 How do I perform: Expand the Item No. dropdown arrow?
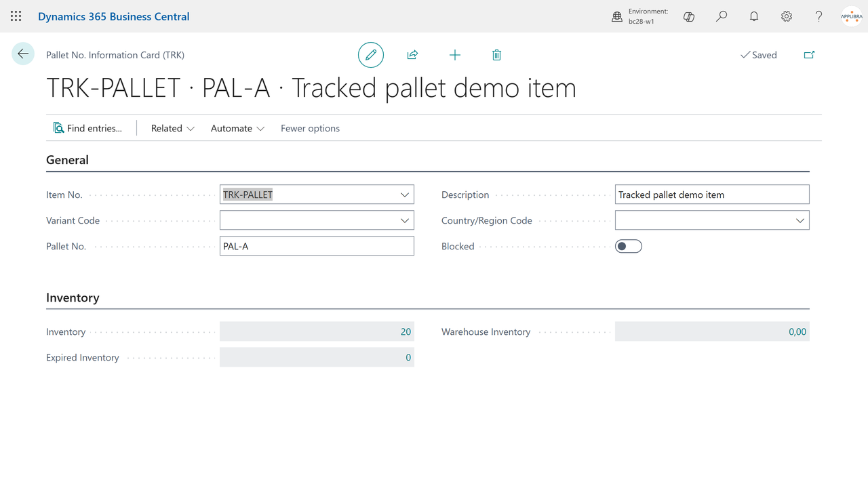(x=405, y=195)
